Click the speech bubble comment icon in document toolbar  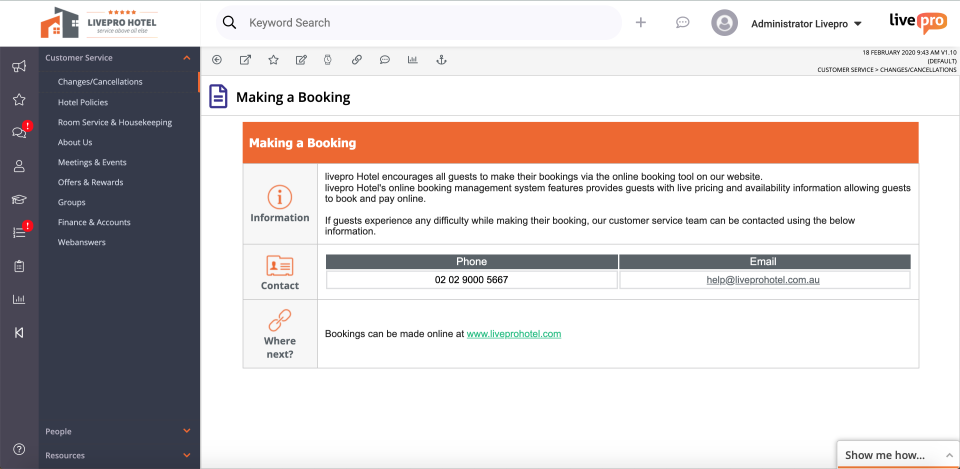(x=384, y=60)
